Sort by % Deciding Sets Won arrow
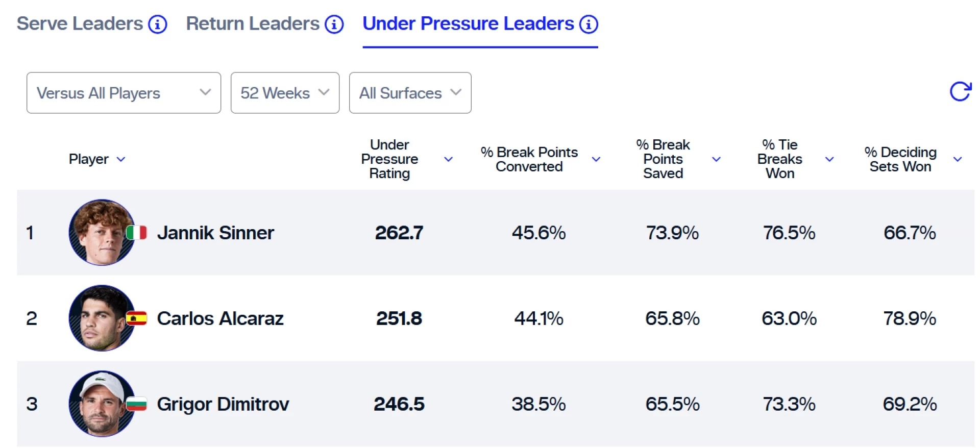This screenshot has width=980, height=448. coord(958,159)
